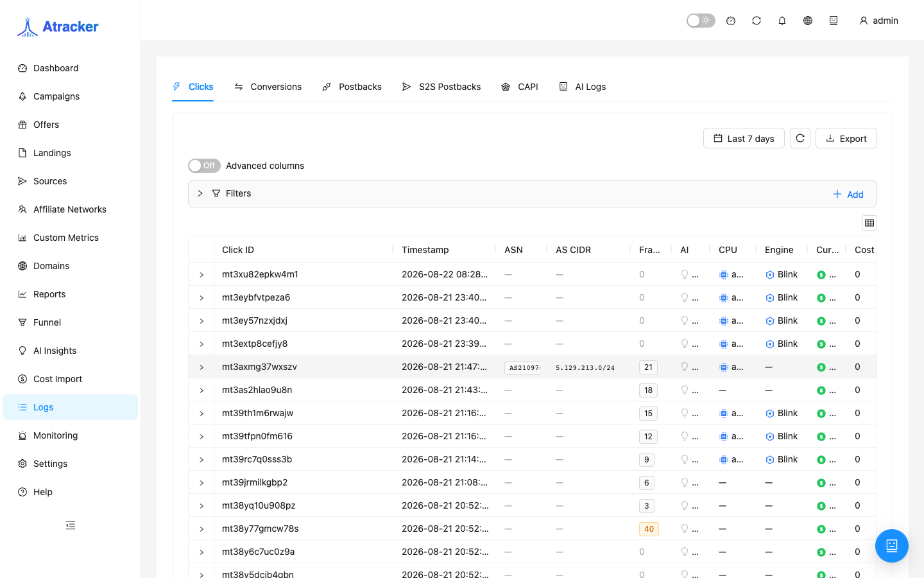Image resolution: width=924 pixels, height=578 pixels.
Task: Click the table column settings icon
Action: click(x=869, y=223)
